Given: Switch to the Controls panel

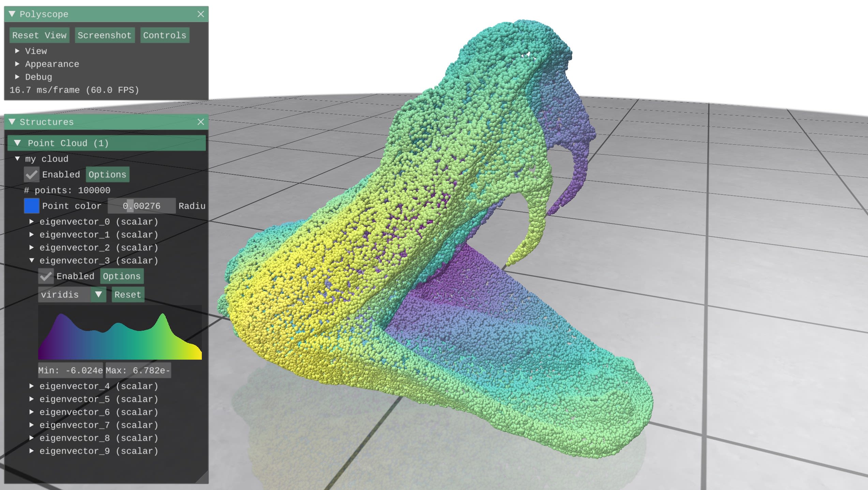Looking at the screenshot, I should coord(164,35).
